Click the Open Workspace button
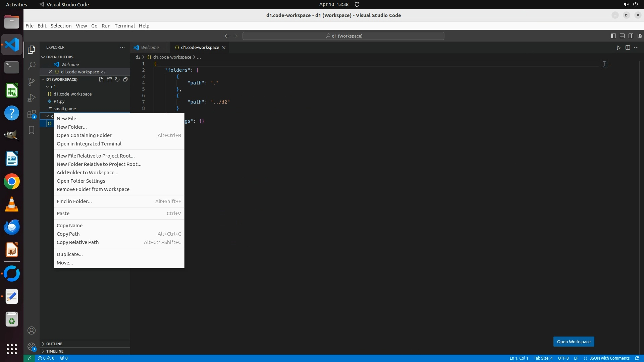 tap(574, 342)
